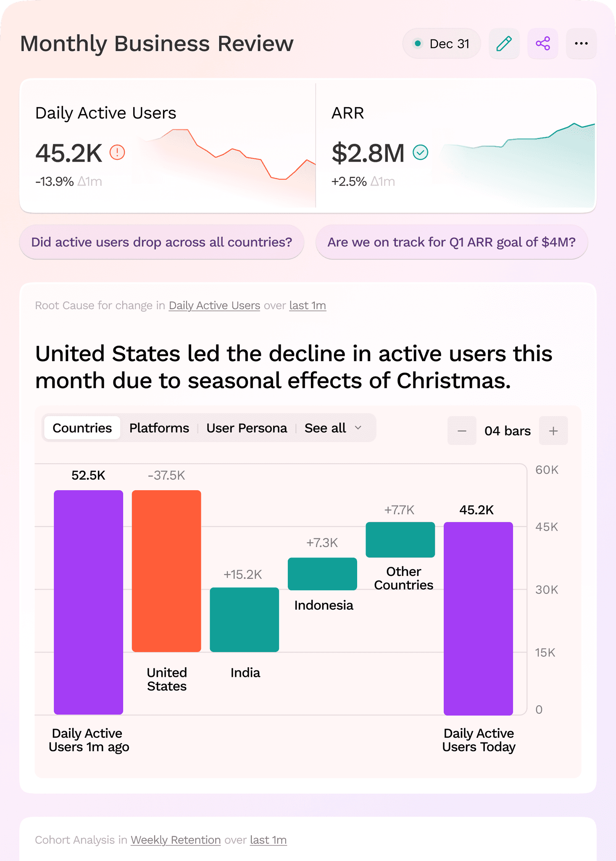
Task: Open the Dec 31 date selector
Action: (x=442, y=44)
